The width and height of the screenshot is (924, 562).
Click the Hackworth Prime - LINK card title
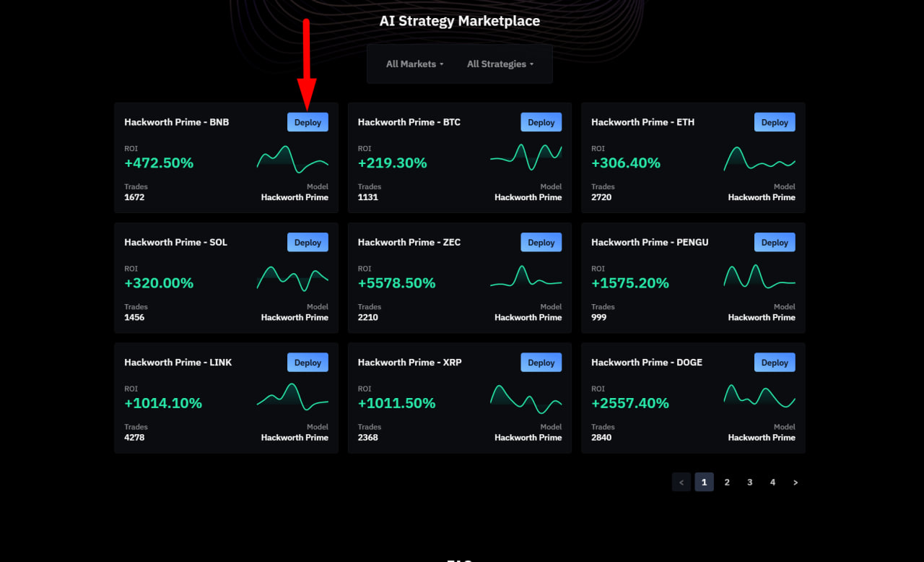coord(178,363)
